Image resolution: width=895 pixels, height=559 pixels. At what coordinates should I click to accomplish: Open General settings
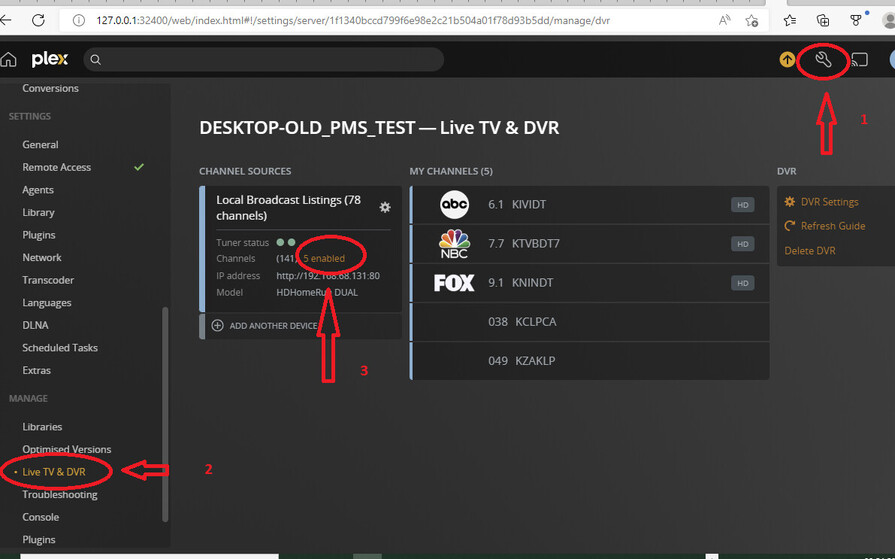coord(40,144)
